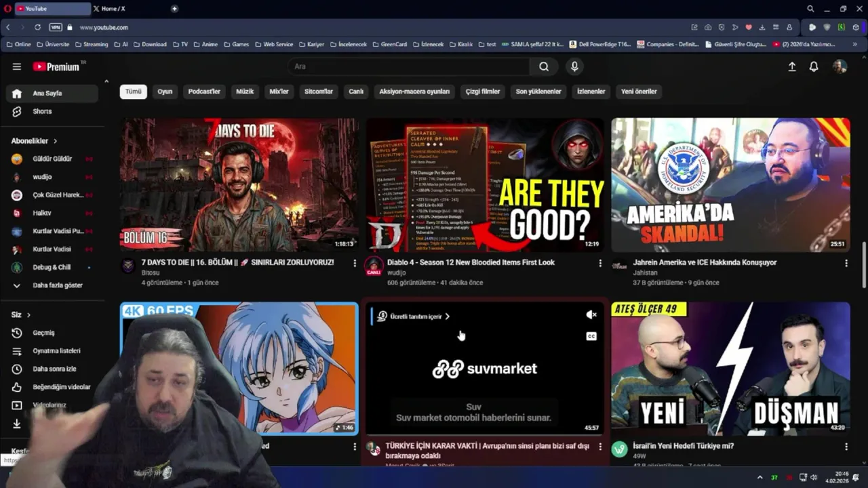This screenshot has height=488, width=868.
Task: Select the Canlı filter chip
Action: coord(356,91)
